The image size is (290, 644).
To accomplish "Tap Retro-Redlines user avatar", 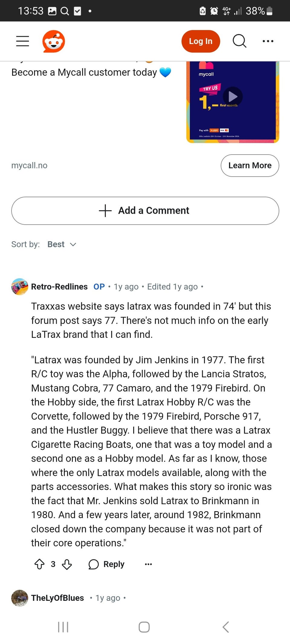I will (x=20, y=287).
